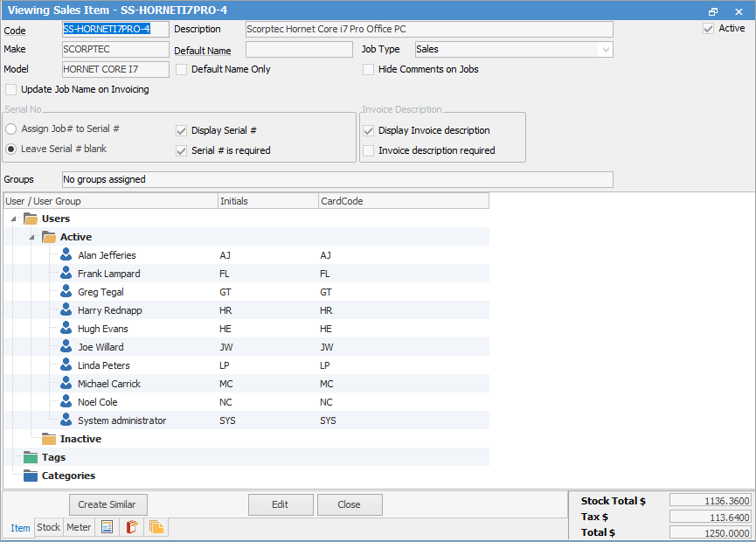Click inside the Groups field
756x542 pixels.
336,179
